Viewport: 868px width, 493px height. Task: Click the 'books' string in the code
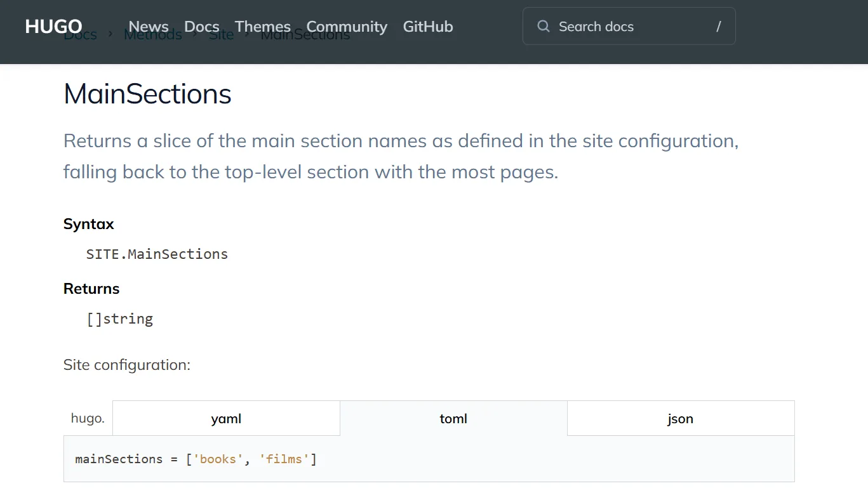[x=217, y=459]
